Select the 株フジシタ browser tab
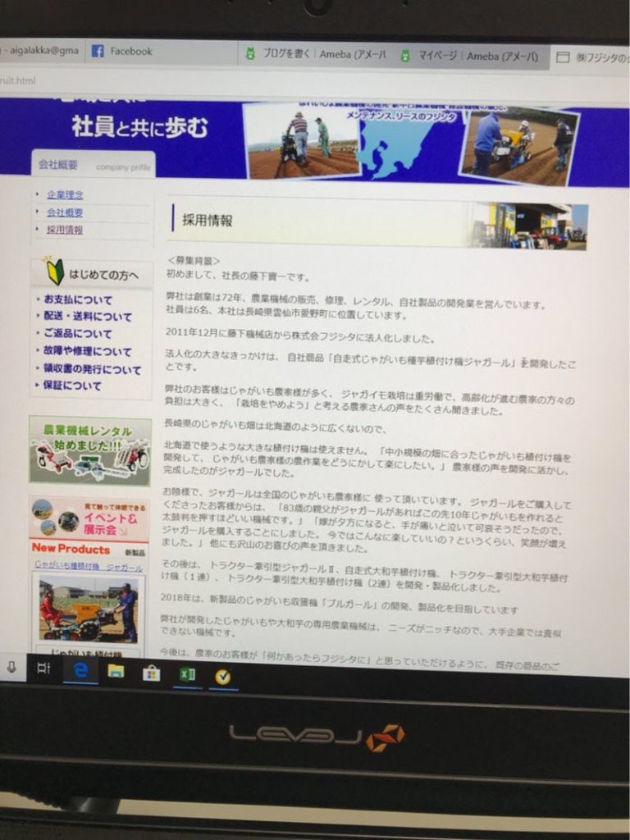Image resolution: width=630 pixels, height=840 pixels. point(591,57)
